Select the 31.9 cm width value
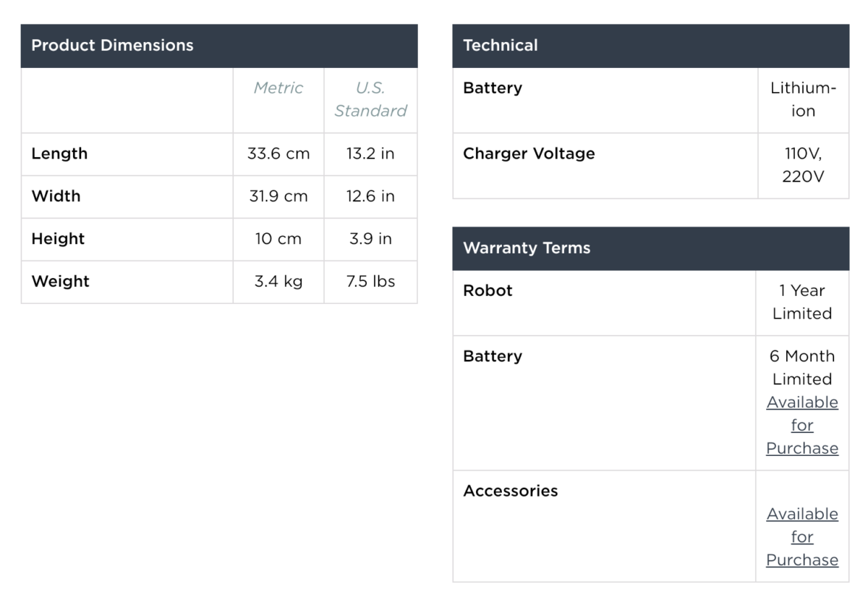Screen dimensions: 868x616 278,196
